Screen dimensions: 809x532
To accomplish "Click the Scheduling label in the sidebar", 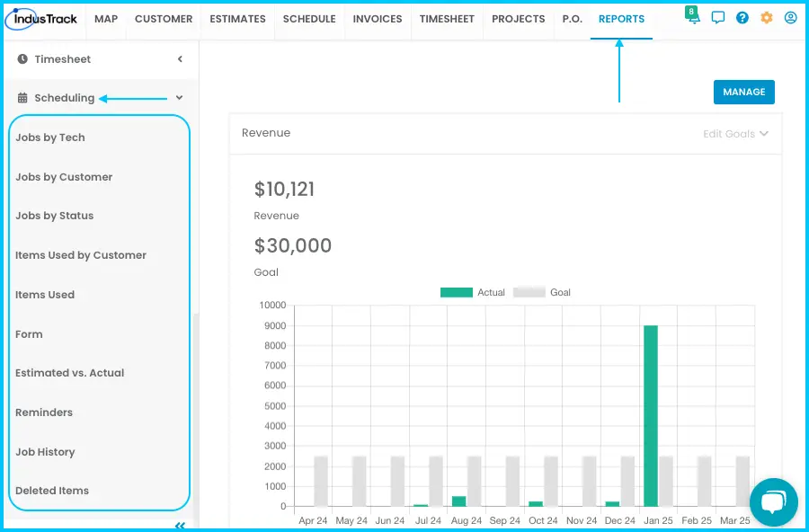I will pos(65,98).
